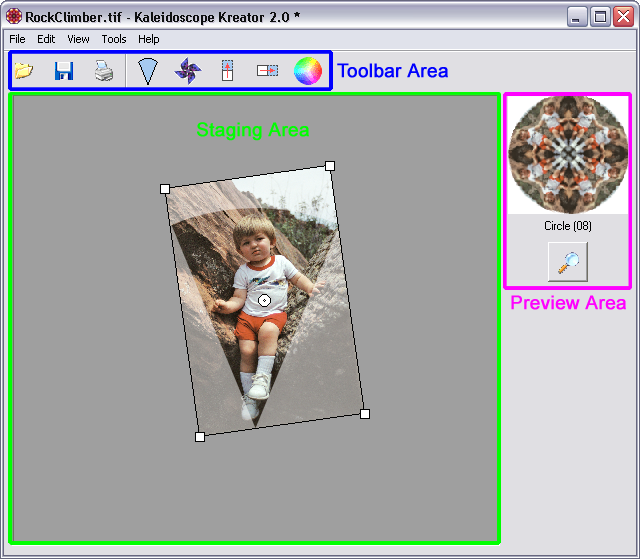This screenshot has width=640, height=559.
Task: Close the Kaleidoscope Kreator window
Action: 623,17
